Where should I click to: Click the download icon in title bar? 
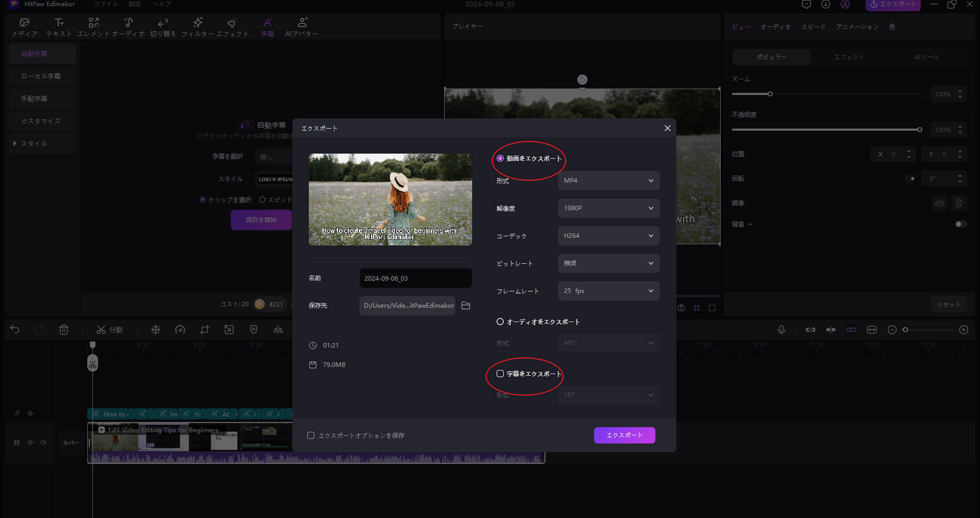click(826, 5)
